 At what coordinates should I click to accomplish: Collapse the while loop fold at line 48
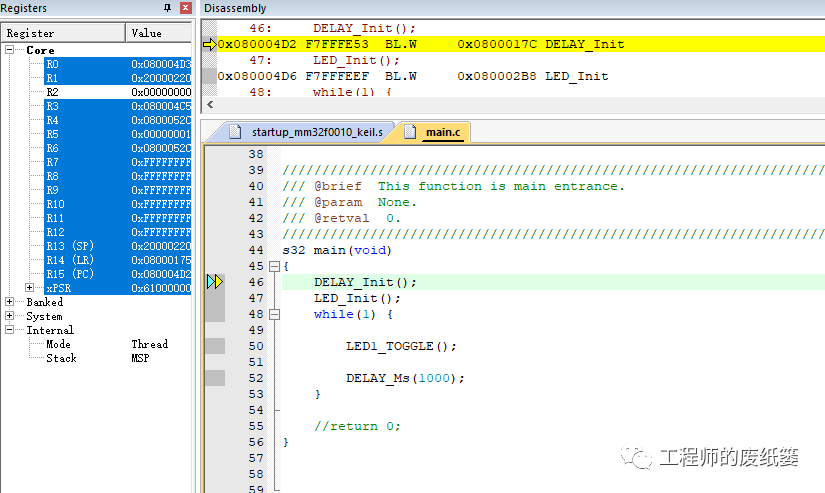pyautogui.click(x=274, y=314)
